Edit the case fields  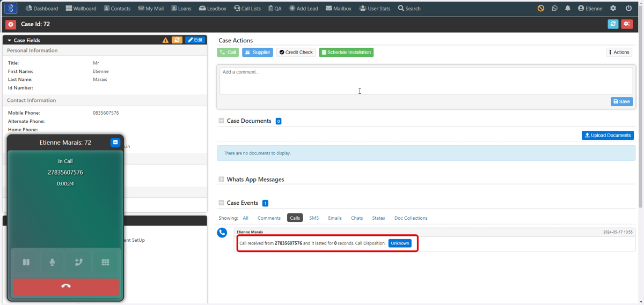[195, 40]
